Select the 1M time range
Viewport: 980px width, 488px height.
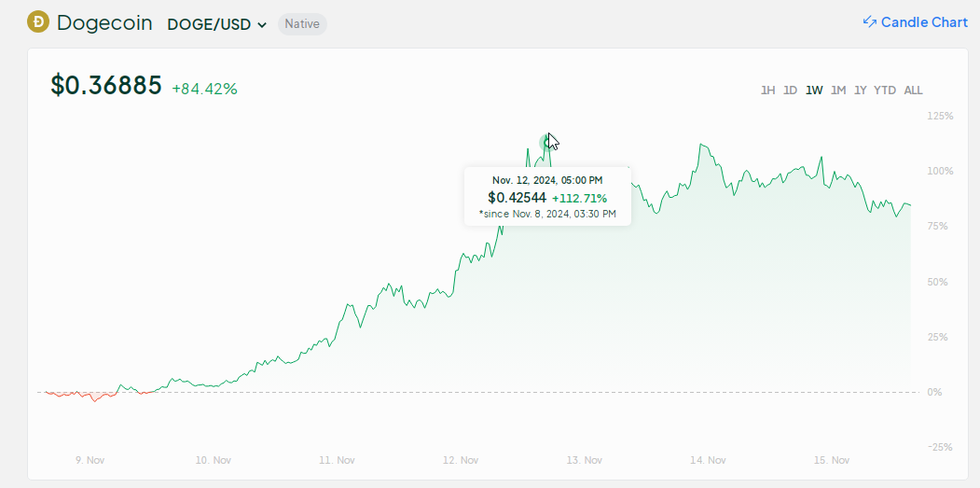tap(838, 91)
